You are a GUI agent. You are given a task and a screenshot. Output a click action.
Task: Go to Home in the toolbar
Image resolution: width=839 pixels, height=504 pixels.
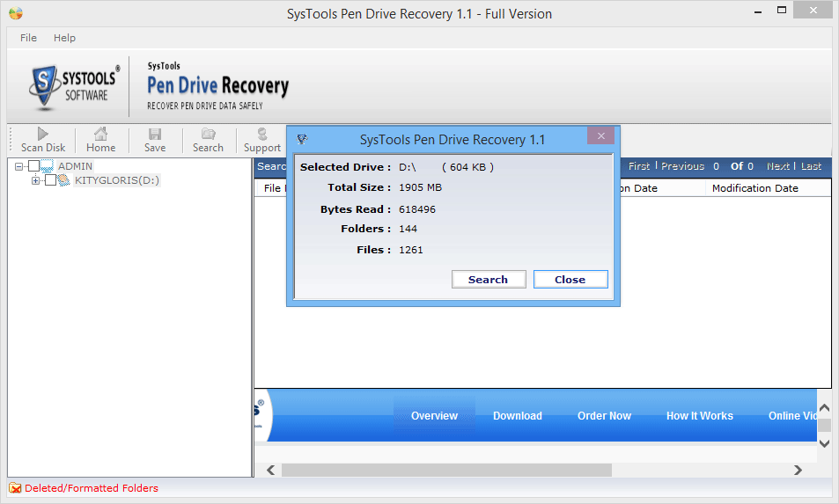pos(100,133)
